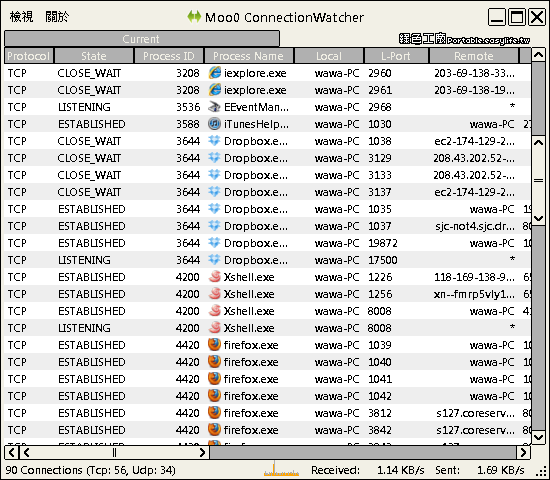The width and height of the screenshot is (550, 480).
Task: Sort by Process Name column header
Action: pos(248,56)
